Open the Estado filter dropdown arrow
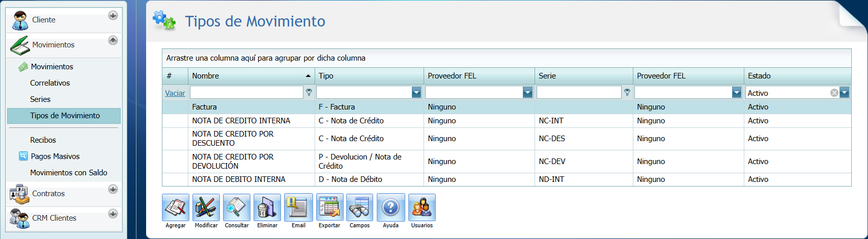868x239 pixels. [845, 92]
